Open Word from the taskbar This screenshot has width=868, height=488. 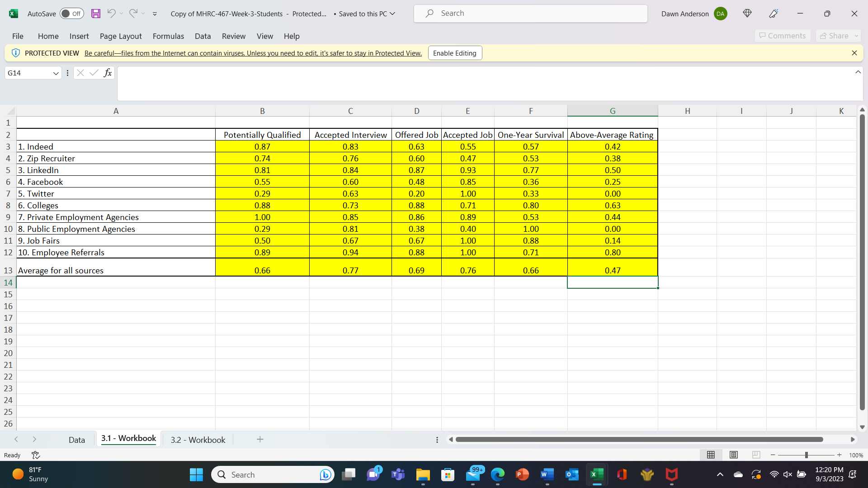click(547, 474)
